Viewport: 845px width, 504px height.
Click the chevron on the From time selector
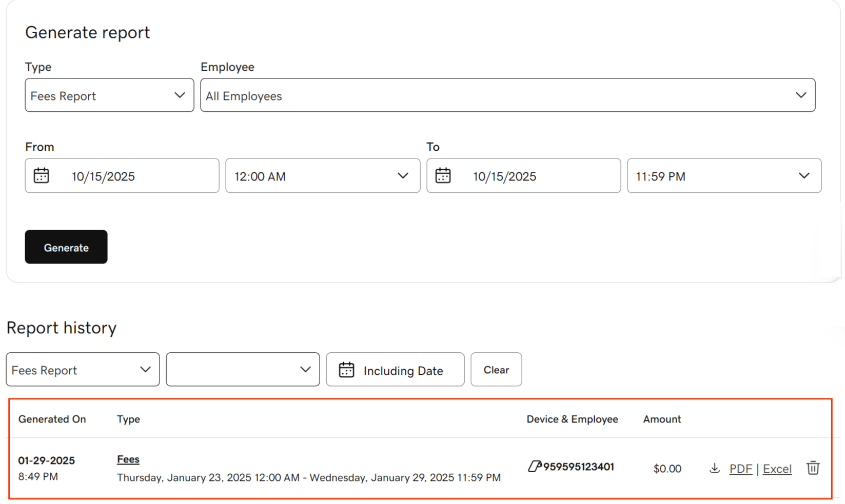[402, 175]
